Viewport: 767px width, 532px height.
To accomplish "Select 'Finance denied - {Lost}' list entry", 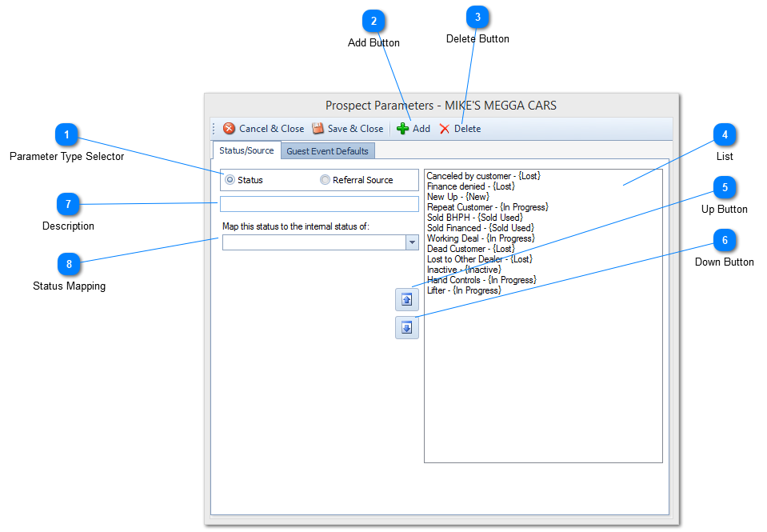I will [x=470, y=186].
